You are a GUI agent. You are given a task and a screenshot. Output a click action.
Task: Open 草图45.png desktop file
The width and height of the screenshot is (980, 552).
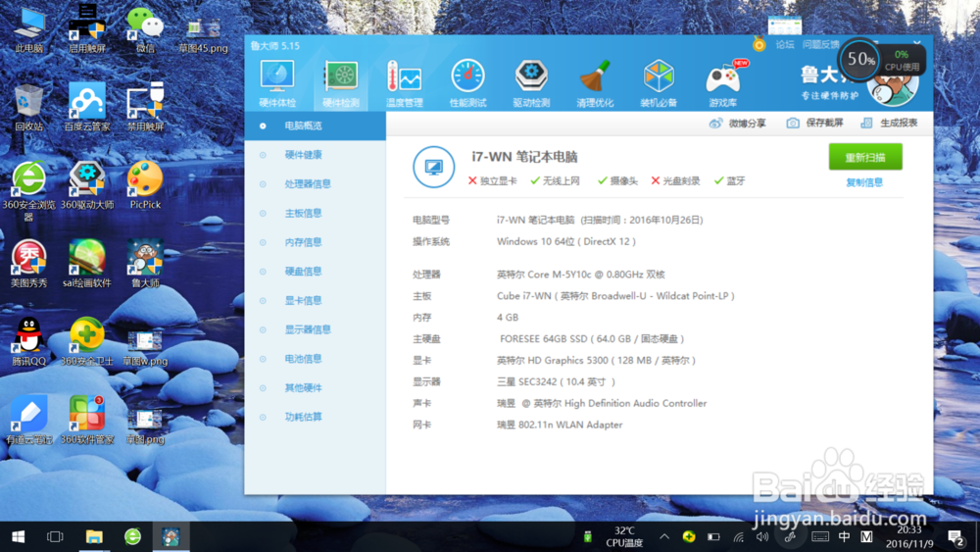coord(203,35)
